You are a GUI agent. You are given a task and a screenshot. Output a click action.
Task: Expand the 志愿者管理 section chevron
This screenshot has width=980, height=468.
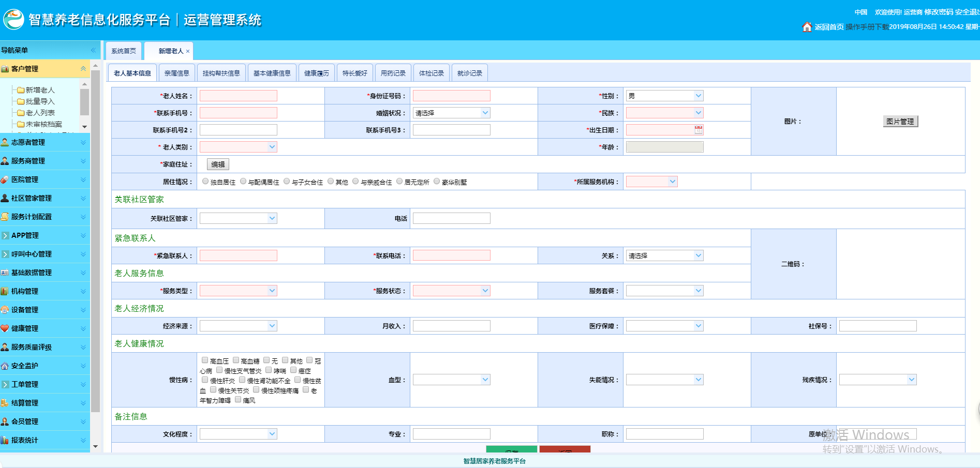pos(83,142)
